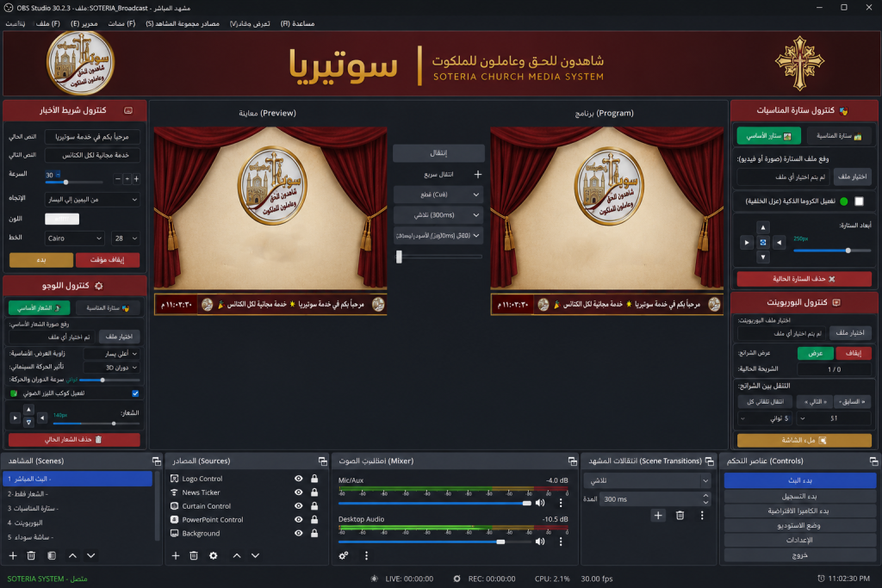Viewport: 882px width, 588px height.
Task: Undock the Mixer panel
Action: (x=573, y=461)
